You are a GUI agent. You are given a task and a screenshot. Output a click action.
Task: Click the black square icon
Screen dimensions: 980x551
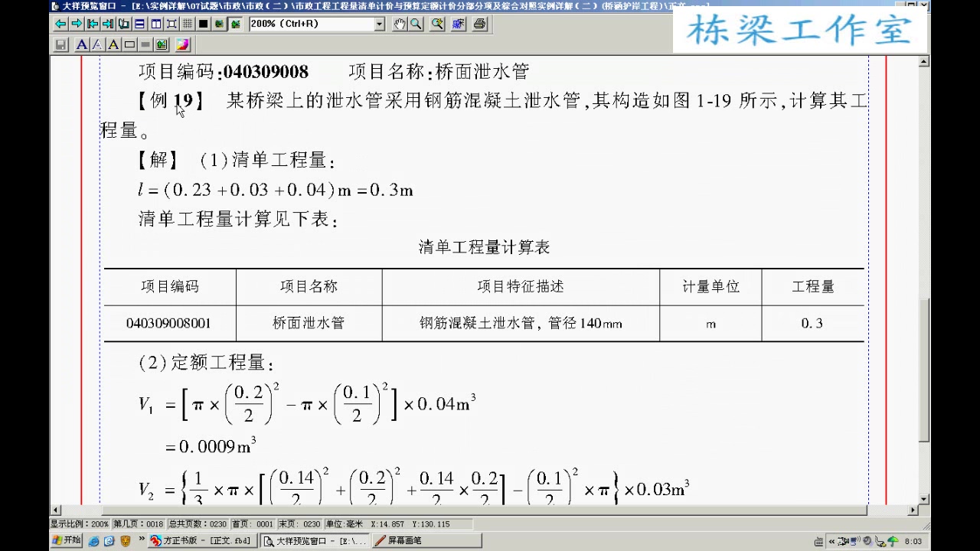point(203,24)
